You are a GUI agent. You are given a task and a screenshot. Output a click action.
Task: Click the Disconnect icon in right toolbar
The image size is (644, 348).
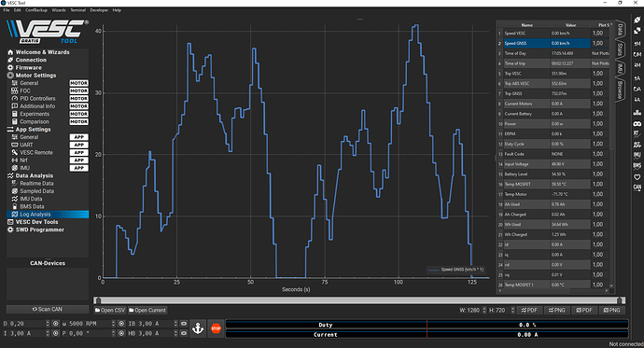click(637, 31)
